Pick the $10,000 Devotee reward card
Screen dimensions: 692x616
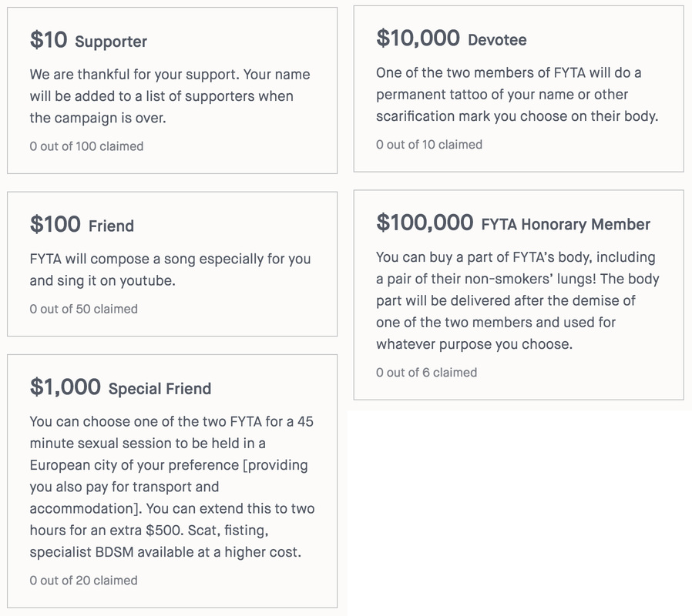(519, 89)
